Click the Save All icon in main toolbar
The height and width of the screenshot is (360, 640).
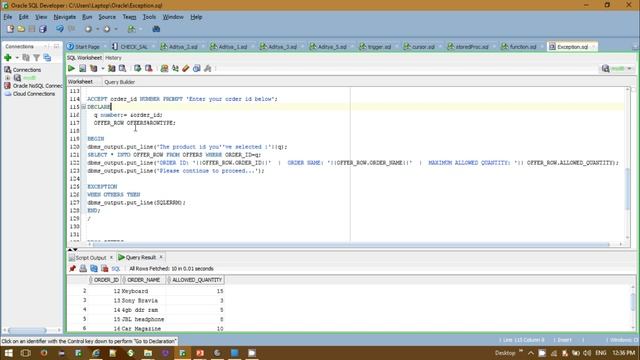43,29
